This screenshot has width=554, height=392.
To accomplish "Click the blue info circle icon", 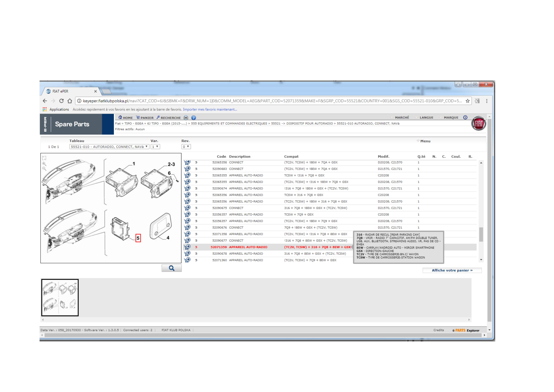I will coord(465,118).
